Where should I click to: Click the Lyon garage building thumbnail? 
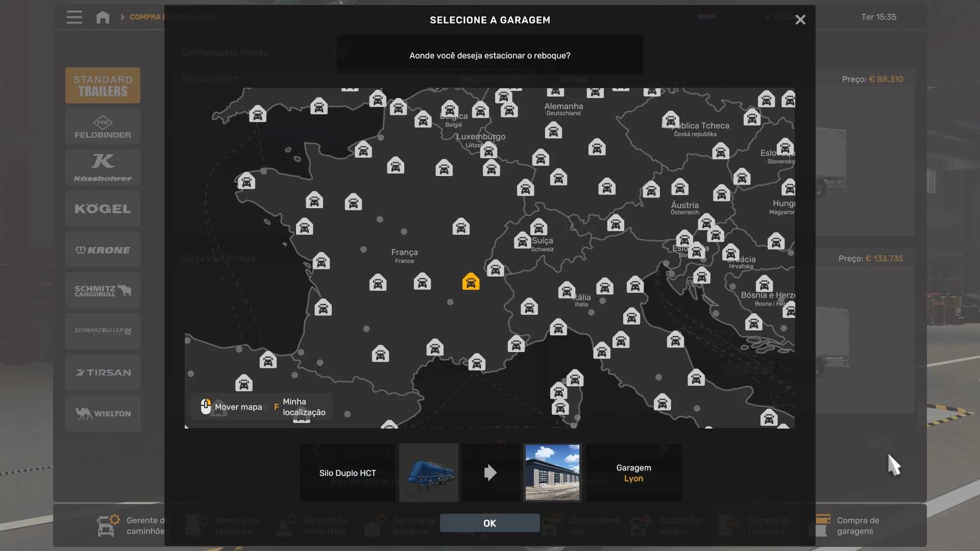point(552,472)
